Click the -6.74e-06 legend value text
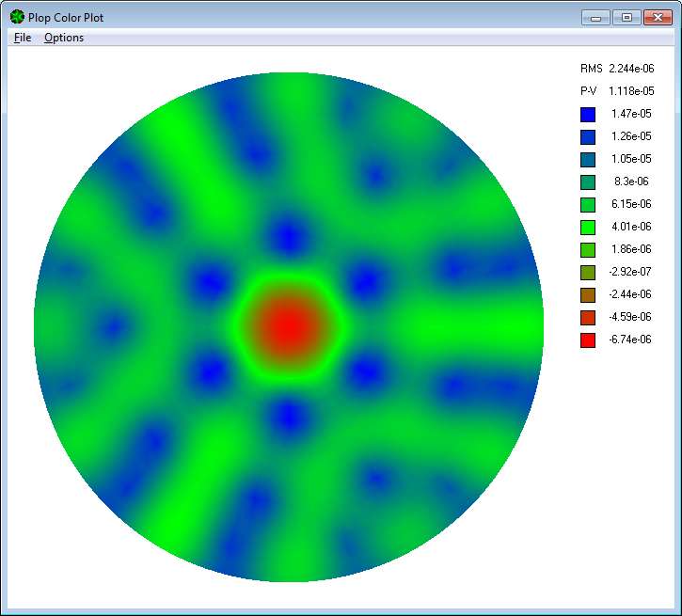 630,340
